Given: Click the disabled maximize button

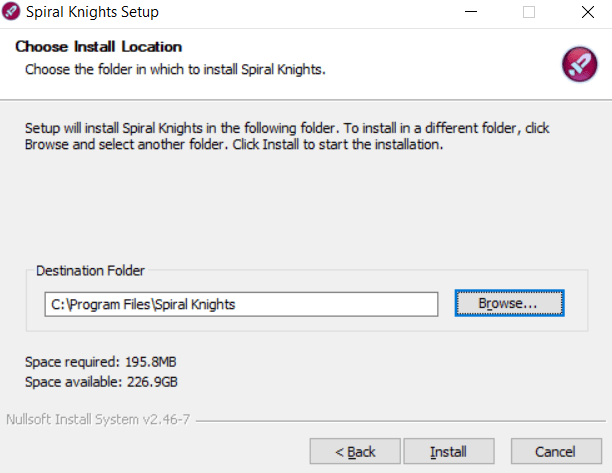Looking at the screenshot, I should click(529, 12).
